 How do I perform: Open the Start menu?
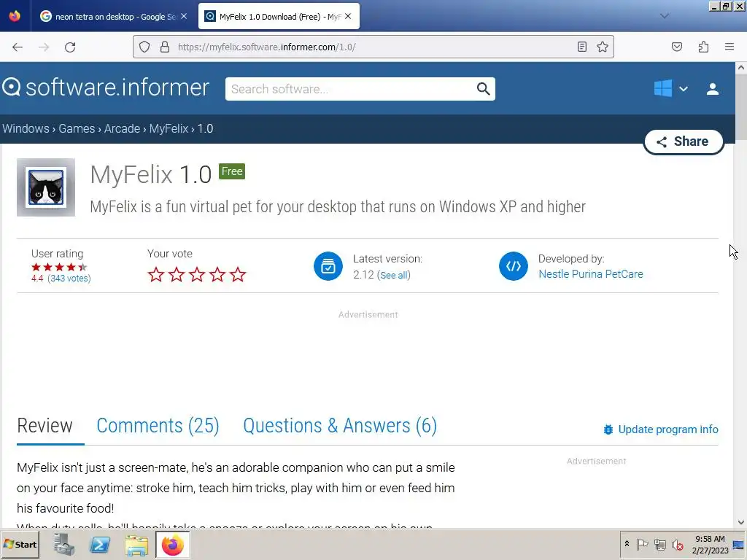pos(20,544)
